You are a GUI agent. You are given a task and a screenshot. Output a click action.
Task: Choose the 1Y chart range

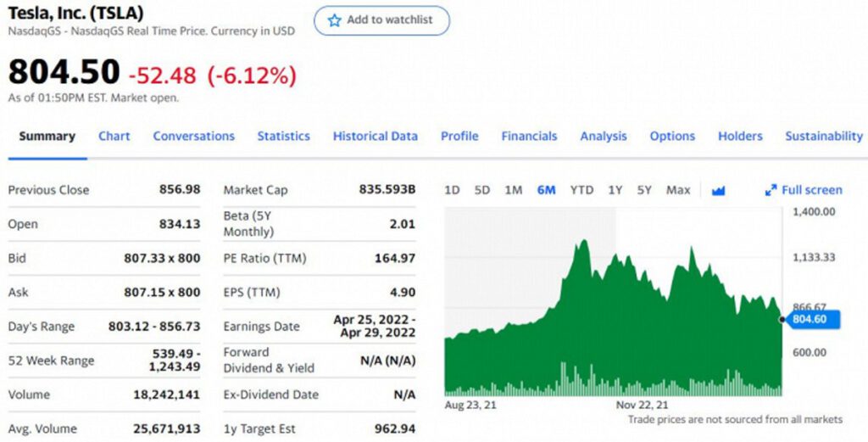point(615,190)
